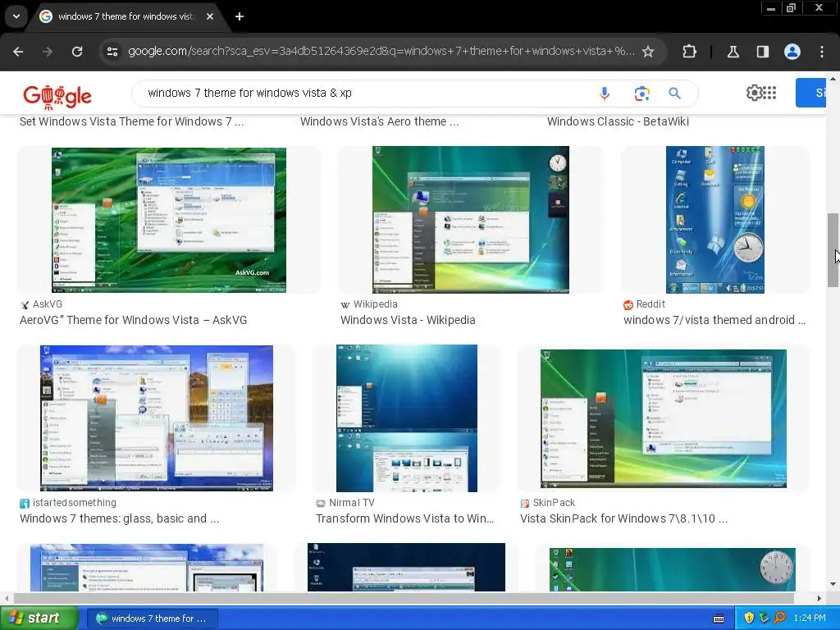The image size is (840, 630).
Task: Bookmark this page with the star icon
Action: click(x=648, y=52)
